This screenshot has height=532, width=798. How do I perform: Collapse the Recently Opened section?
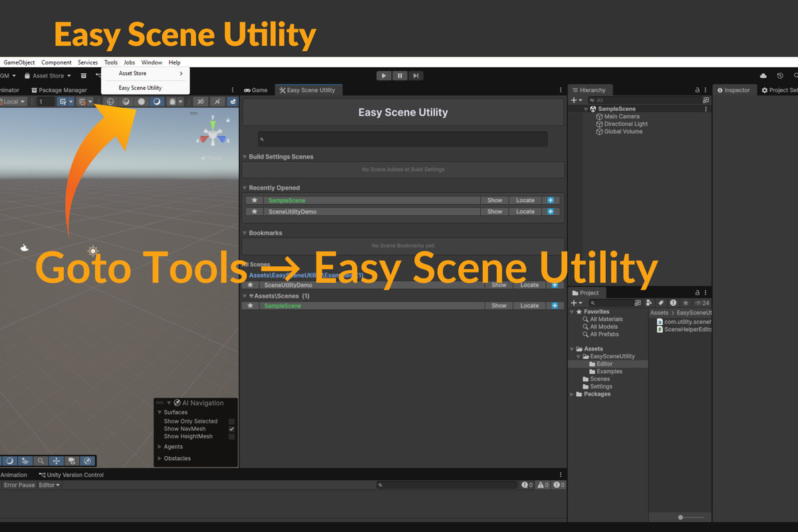tap(243, 188)
